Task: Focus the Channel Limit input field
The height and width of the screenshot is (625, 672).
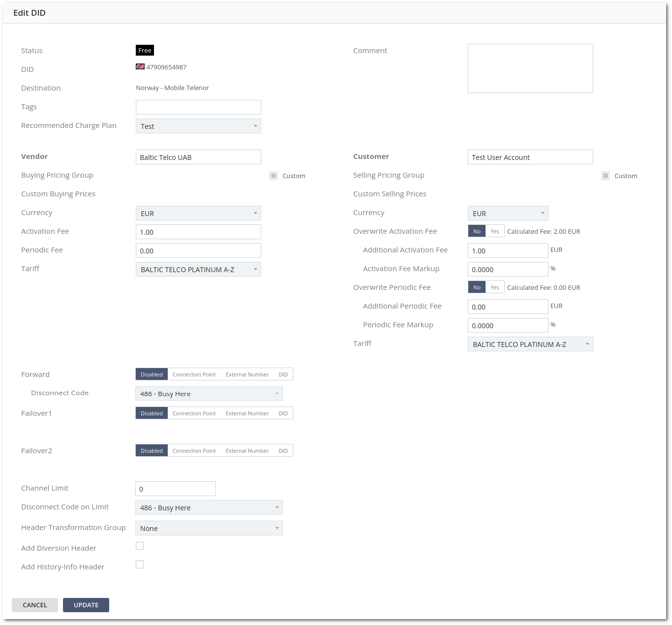Action: pyautogui.click(x=176, y=489)
